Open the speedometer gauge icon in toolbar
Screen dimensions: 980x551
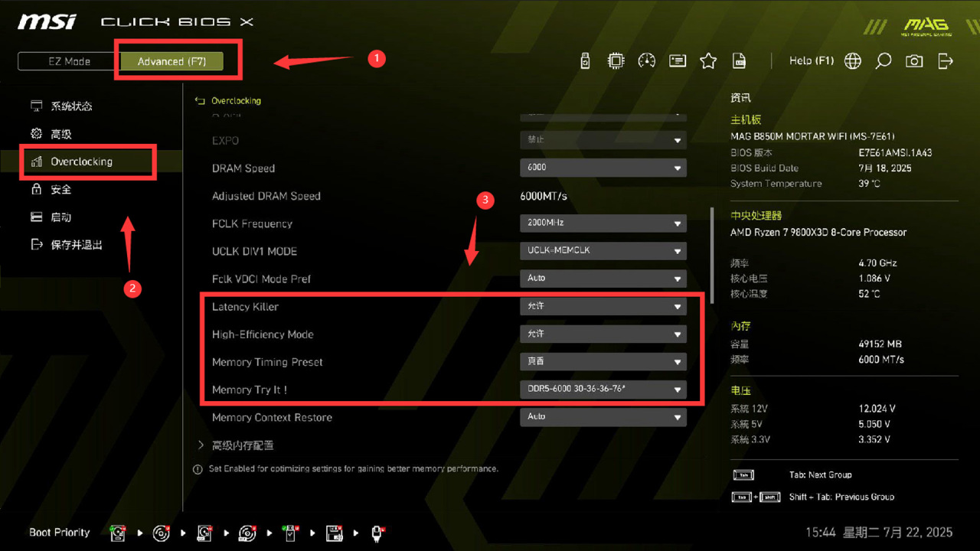647,61
